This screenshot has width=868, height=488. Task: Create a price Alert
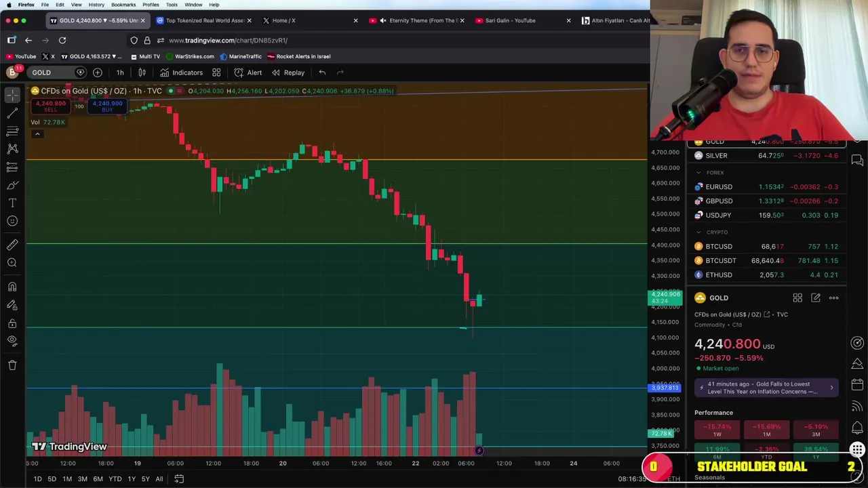point(248,73)
